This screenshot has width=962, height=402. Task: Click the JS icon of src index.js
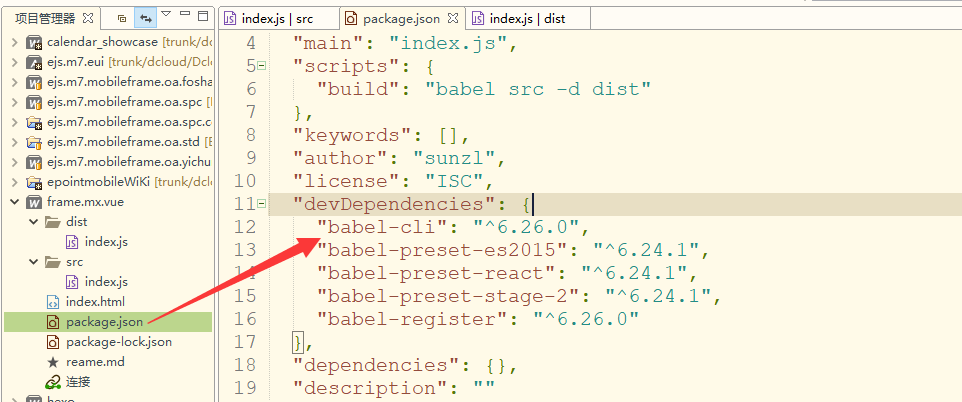point(72,282)
